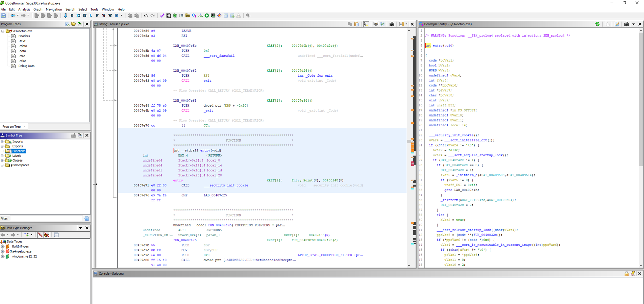The height and width of the screenshot is (304, 644).
Task: Click the Listing panel snapshot camera icon
Action: coord(392,24)
